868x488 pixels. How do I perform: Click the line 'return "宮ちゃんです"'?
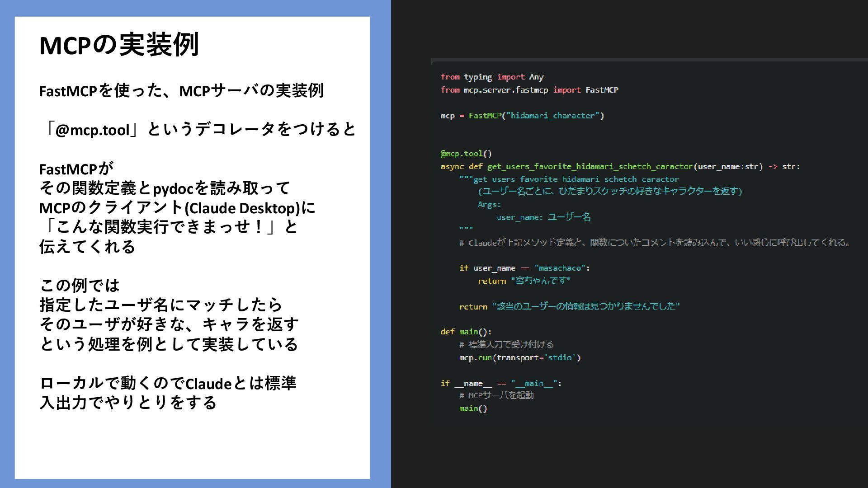pyautogui.click(x=524, y=281)
